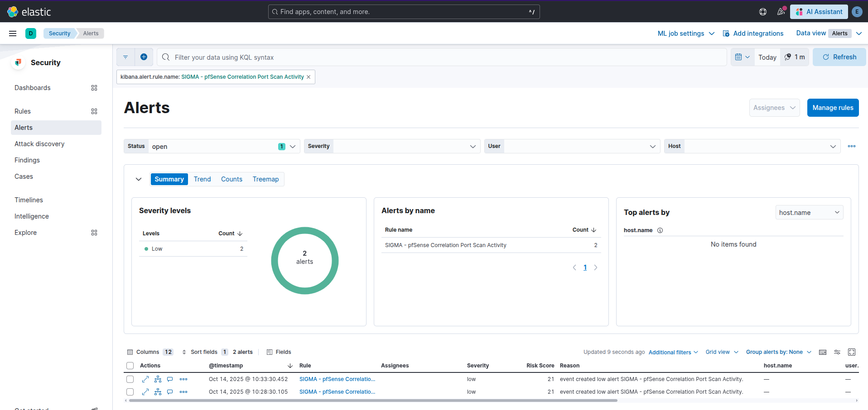Click the add filter plus icon
This screenshot has width=868, height=410.
click(144, 57)
